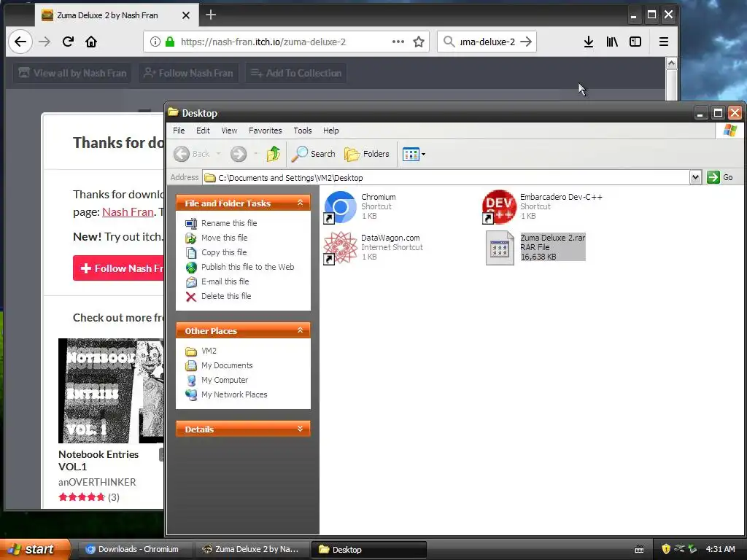Screen dimensions: 747x560
Task: Click Copy this file
Action: coord(224,252)
